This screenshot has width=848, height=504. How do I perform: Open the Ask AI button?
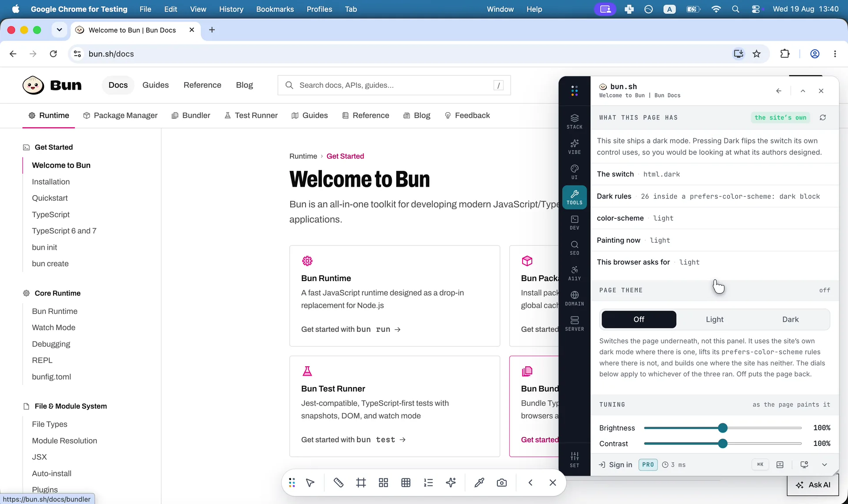tap(813, 485)
